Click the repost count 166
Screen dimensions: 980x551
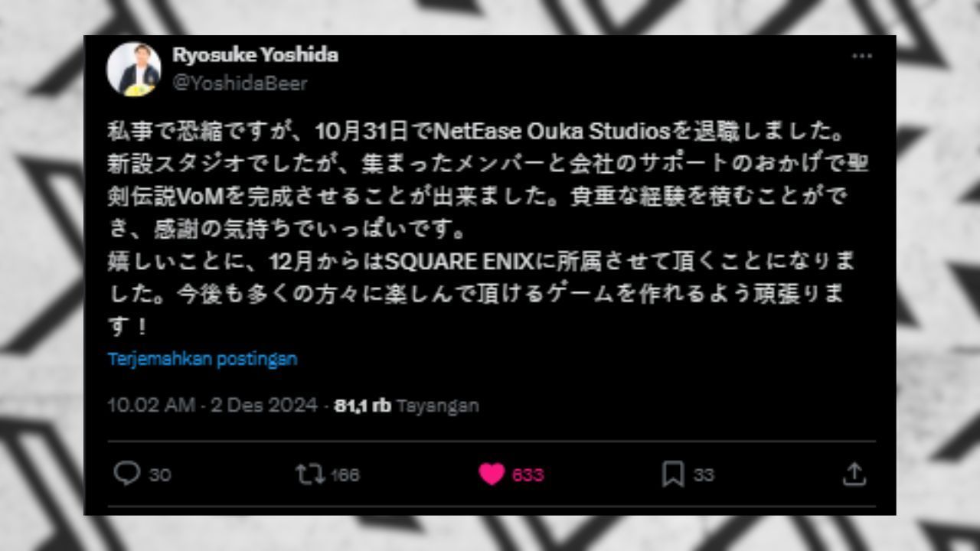[345, 474]
